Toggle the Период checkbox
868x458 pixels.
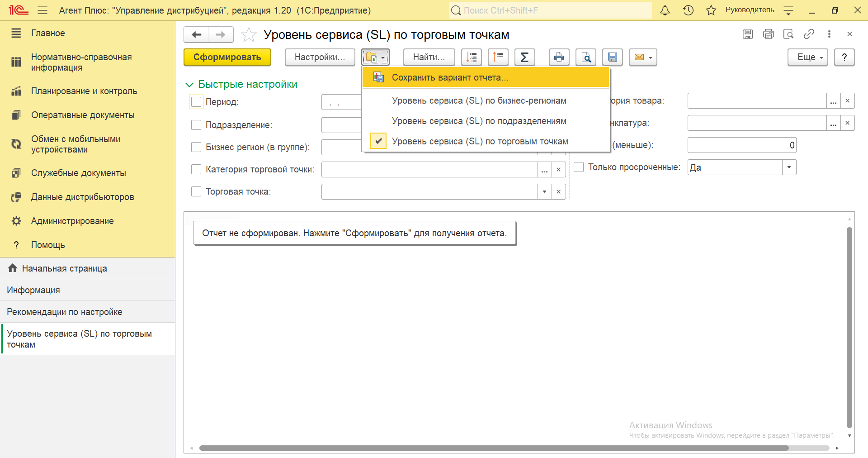pos(196,102)
